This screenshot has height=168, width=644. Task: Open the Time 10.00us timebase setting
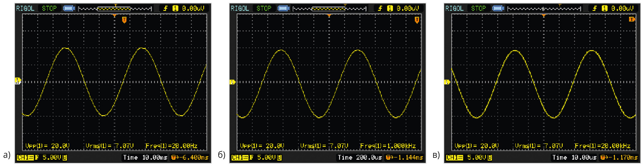(574, 157)
